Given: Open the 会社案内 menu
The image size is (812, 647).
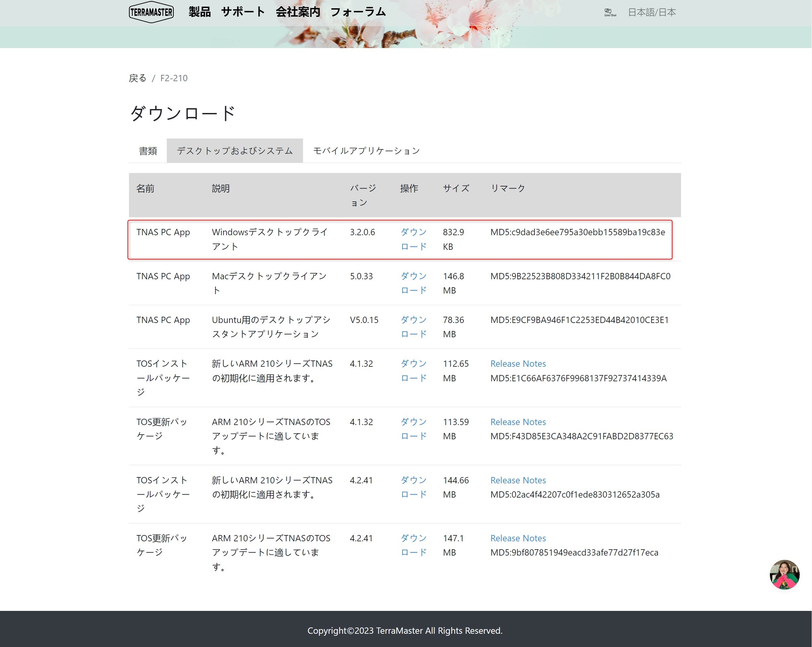Looking at the screenshot, I should pyautogui.click(x=297, y=12).
